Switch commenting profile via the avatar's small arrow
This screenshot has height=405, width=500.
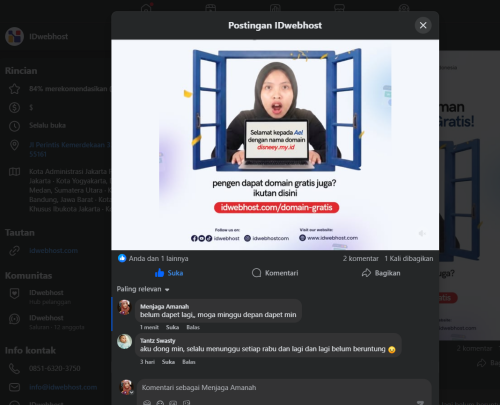pyautogui.click(x=131, y=392)
